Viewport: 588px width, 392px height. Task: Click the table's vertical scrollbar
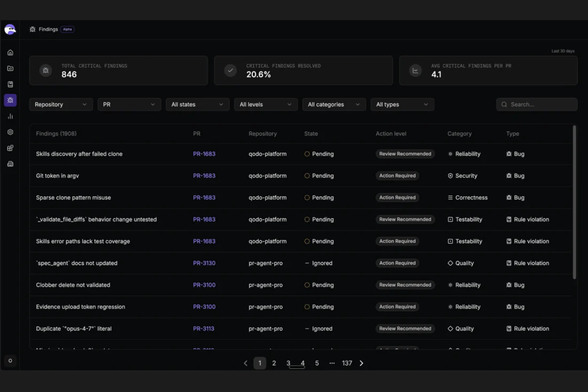tap(574, 202)
